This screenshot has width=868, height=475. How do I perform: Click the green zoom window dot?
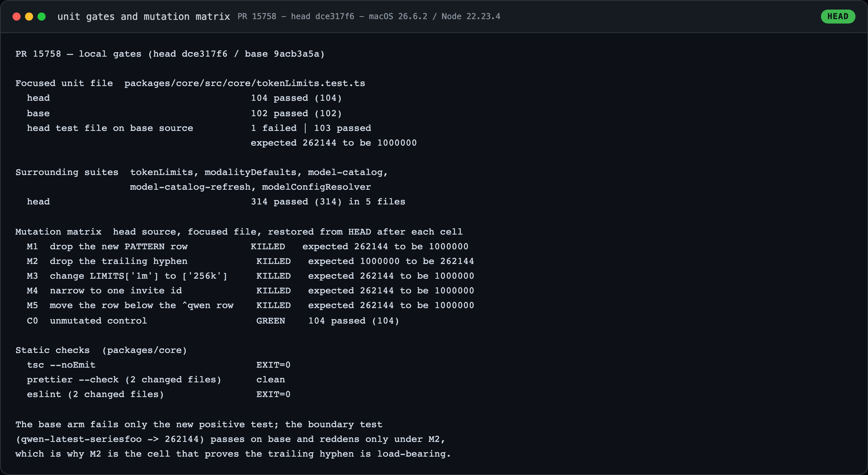click(x=42, y=17)
